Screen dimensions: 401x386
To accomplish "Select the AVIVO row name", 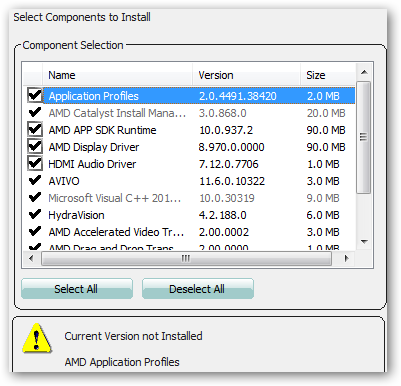I will click(x=64, y=181).
